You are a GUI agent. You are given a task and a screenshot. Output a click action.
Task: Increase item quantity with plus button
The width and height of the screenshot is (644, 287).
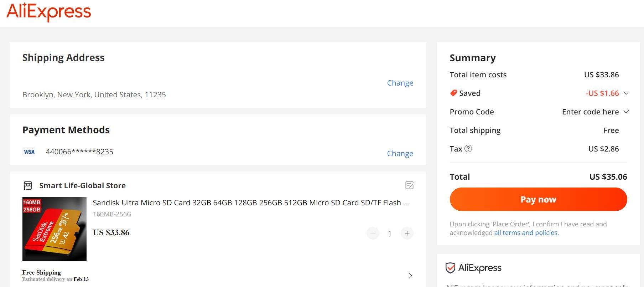407,233
